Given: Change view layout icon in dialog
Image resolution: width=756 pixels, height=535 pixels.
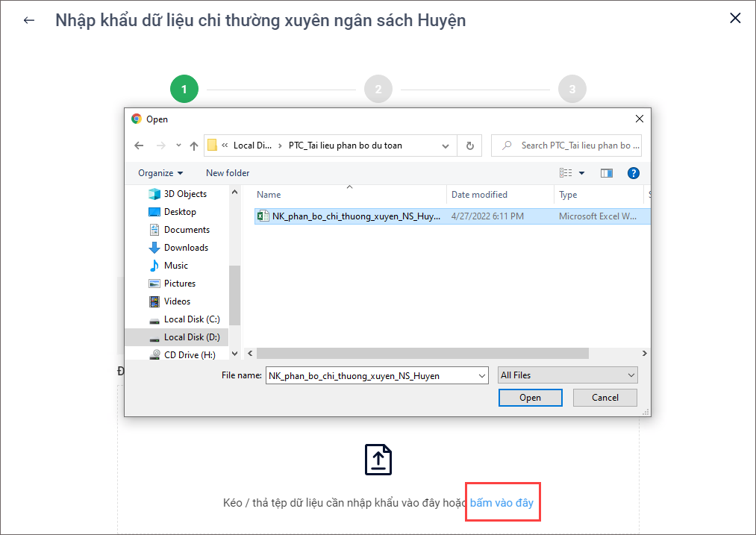Looking at the screenshot, I should (566, 173).
